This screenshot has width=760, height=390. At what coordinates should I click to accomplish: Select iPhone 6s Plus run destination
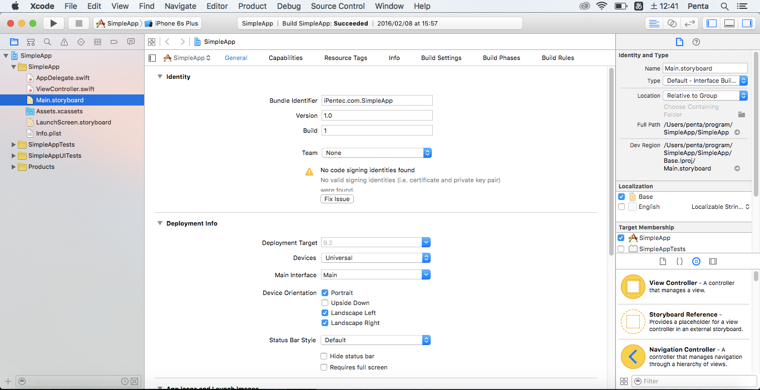pos(172,23)
